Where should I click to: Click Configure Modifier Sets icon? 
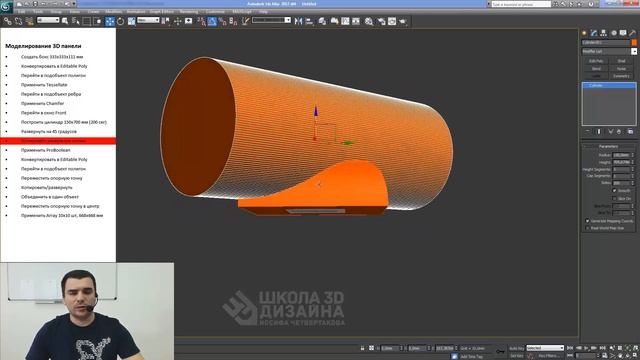click(630, 131)
